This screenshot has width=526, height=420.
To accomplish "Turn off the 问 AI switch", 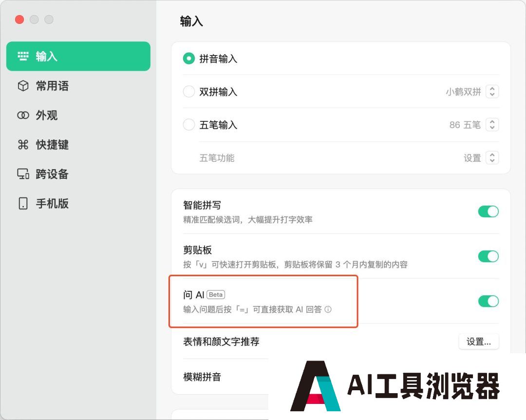I will point(488,301).
